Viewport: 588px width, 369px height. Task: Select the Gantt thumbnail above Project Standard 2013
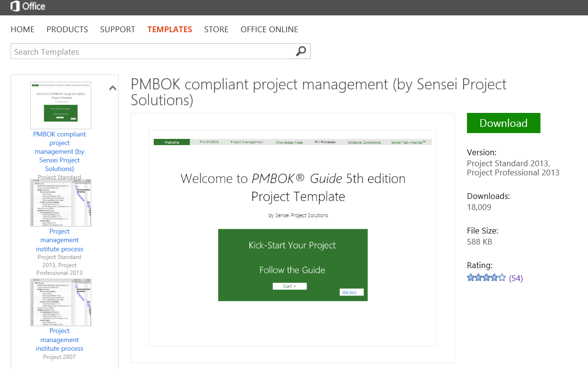click(61, 203)
